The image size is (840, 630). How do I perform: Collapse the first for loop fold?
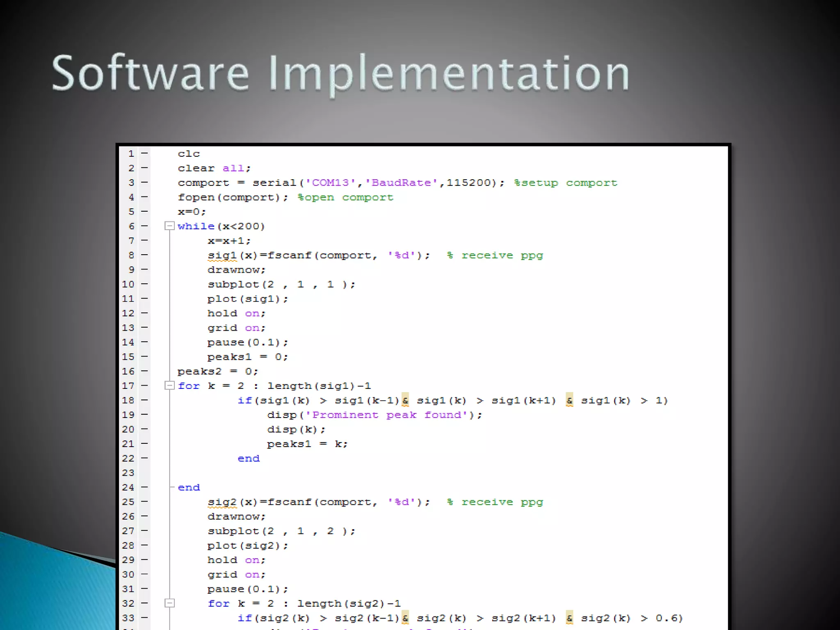pos(169,386)
